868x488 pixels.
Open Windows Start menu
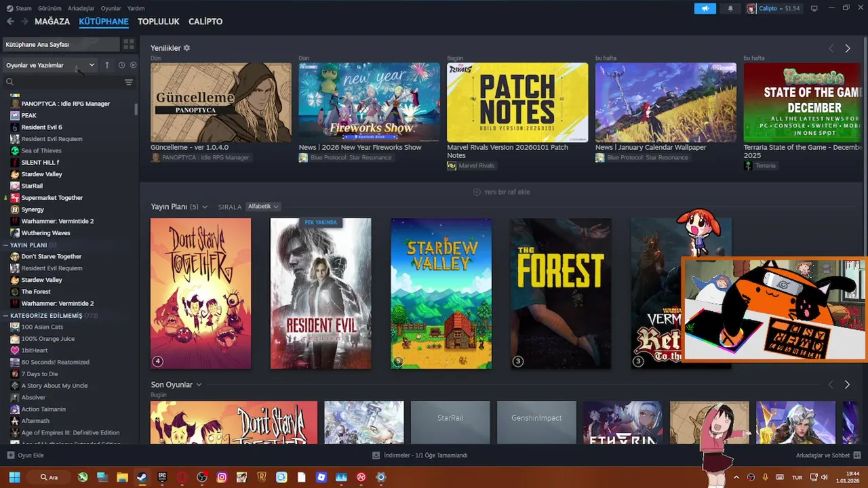click(x=14, y=477)
